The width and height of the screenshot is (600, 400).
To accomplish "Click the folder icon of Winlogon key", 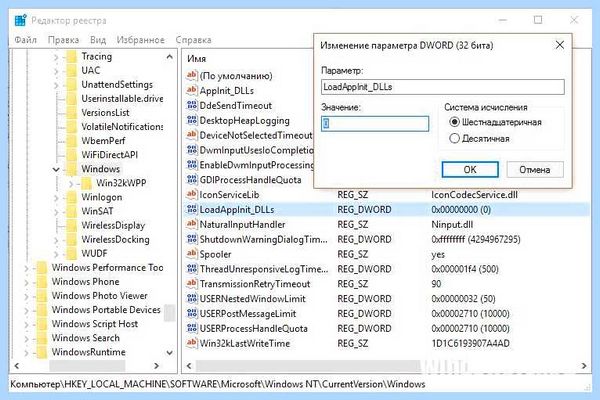I will pyautogui.click(x=72, y=198).
